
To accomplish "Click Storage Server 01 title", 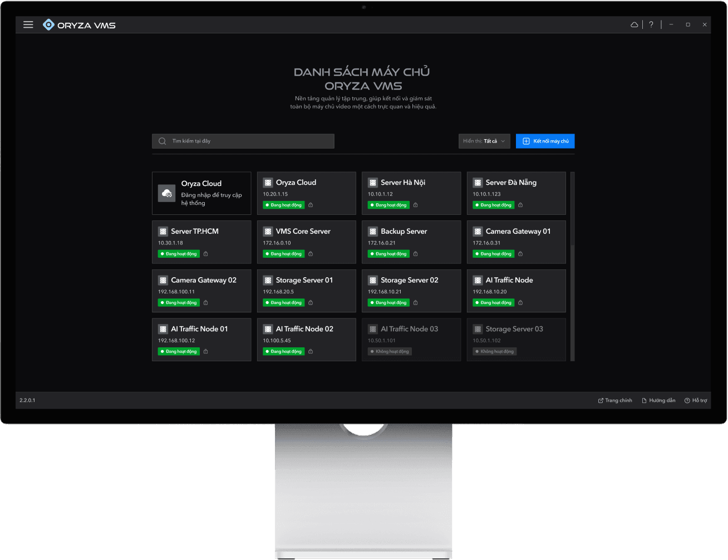I will pyautogui.click(x=304, y=281).
